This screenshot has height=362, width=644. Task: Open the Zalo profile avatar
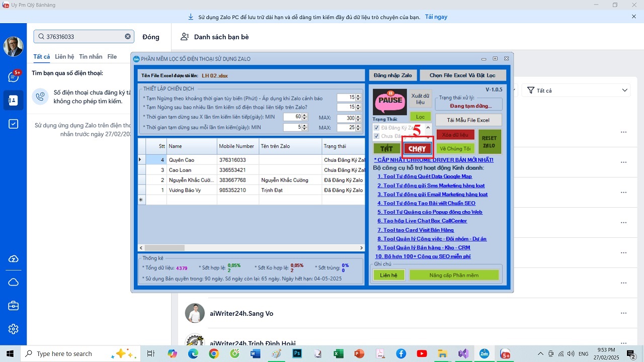(x=13, y=46)
